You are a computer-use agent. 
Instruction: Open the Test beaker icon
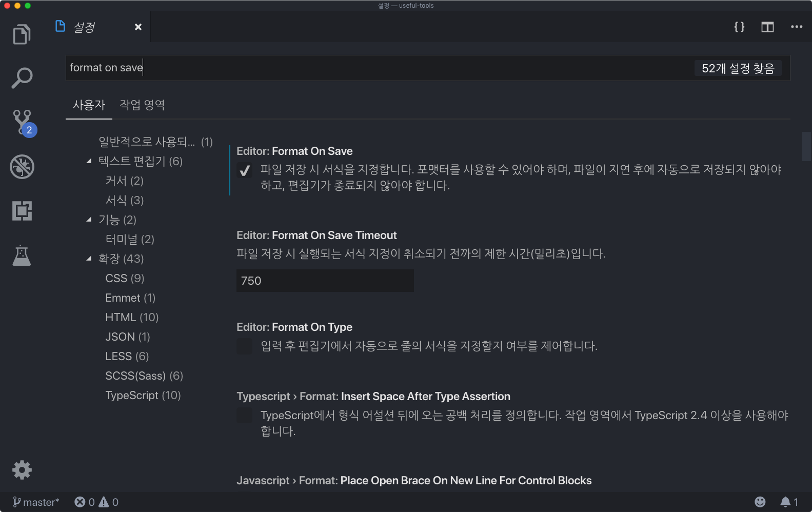[x=22, y=255]
